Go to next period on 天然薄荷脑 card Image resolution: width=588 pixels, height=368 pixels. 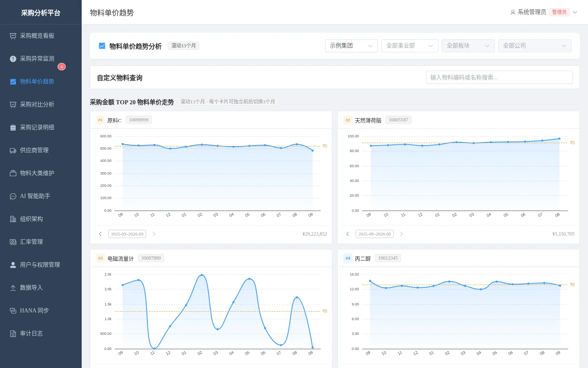click(401, 234)
